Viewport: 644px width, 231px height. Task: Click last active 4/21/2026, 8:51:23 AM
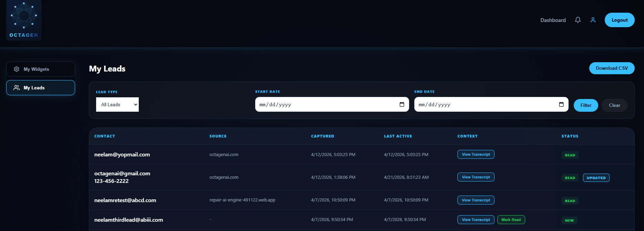[406, 177]
